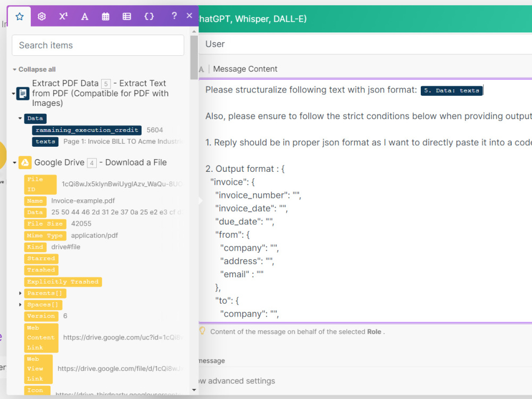The height and width of the screenshot is (399, 532).
Task: Open the User role dropdown
Action: tap(365, 44)
